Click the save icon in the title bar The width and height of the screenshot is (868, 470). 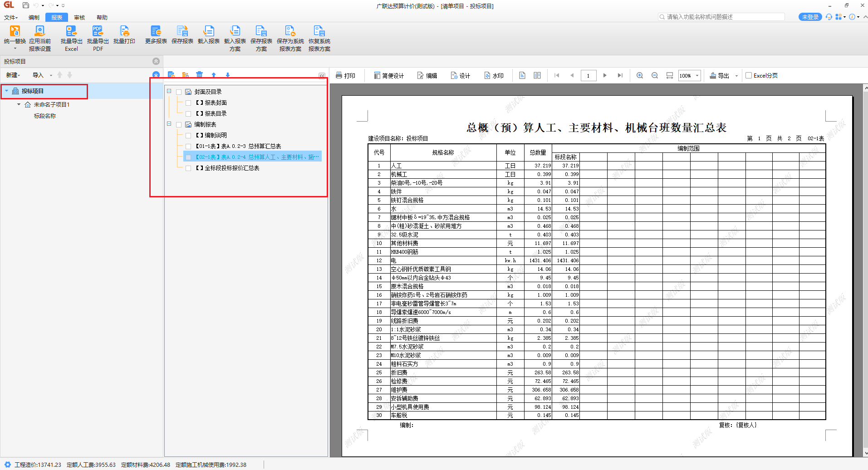pos(25,5)
